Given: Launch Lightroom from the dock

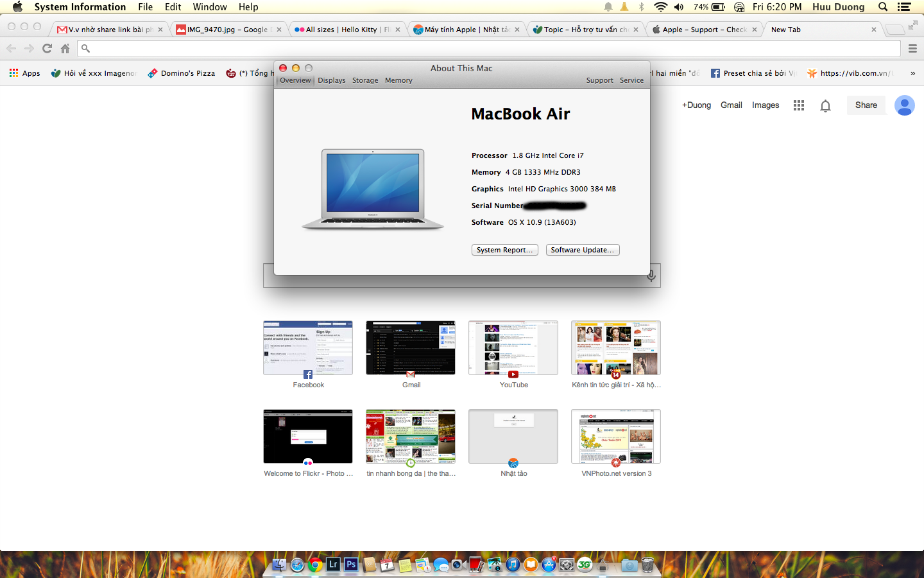Looking at the screenshot, I should pyautogui.click(x=332, y=565).
